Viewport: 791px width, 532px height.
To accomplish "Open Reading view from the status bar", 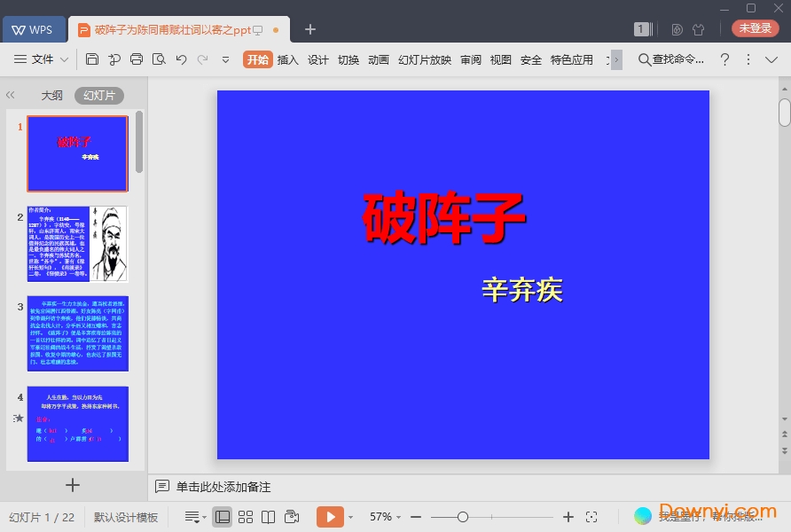I will tap(269, 516).
